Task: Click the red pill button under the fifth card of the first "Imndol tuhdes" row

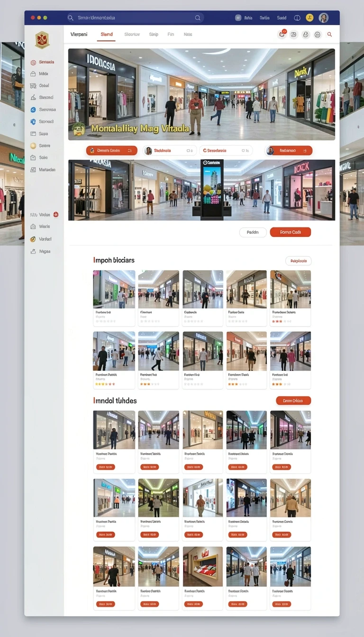Action: click(x=282, y=467)
